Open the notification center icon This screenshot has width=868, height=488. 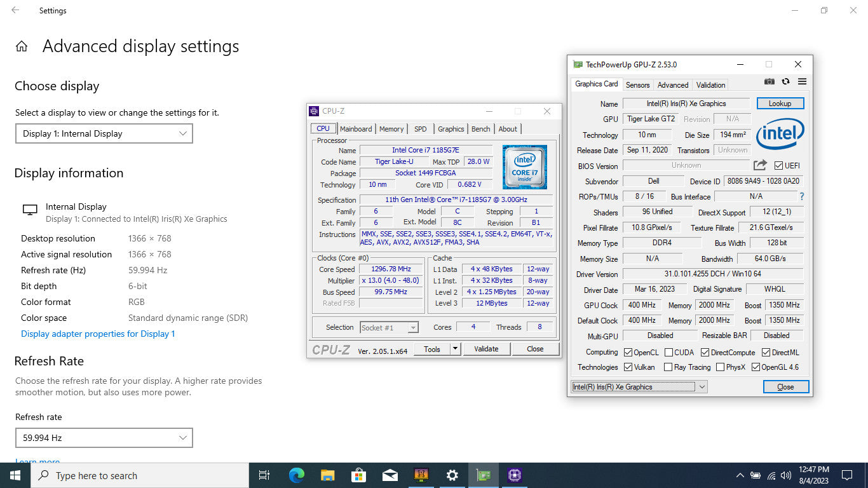pyautogui.click(x=846, y=475)
